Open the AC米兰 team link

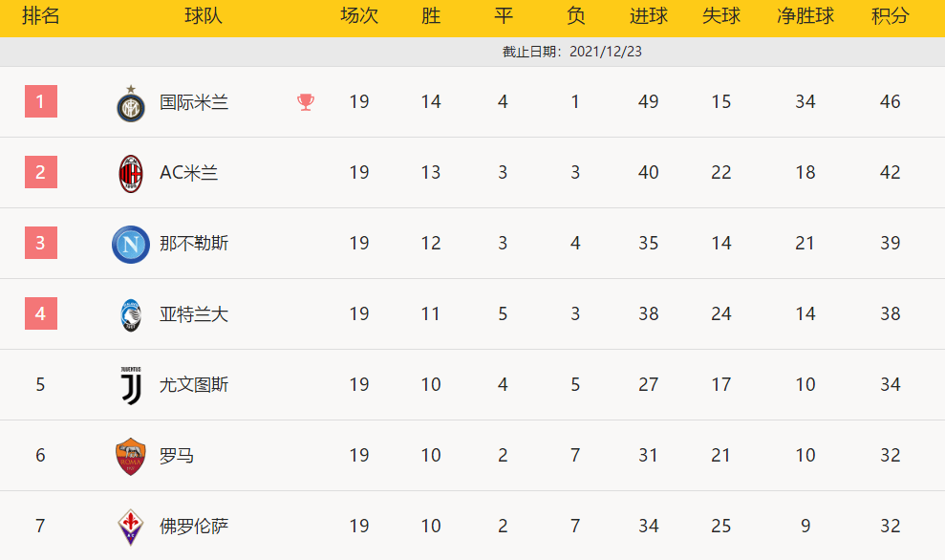click(x=189, y=173)
